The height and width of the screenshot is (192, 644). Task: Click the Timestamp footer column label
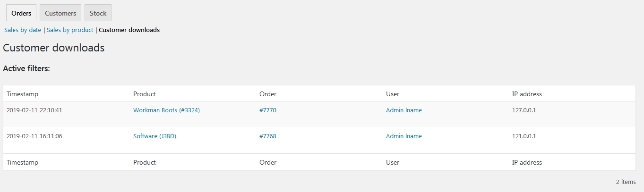(22, 162)
